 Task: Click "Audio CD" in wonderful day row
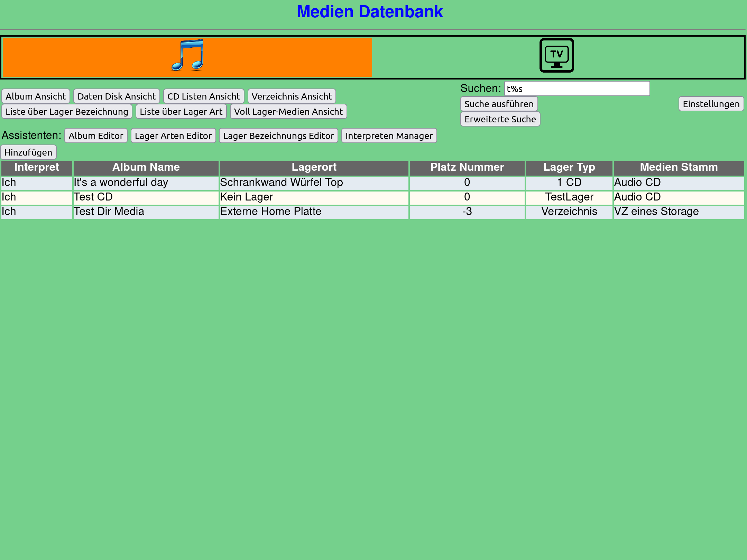point(679,183)
